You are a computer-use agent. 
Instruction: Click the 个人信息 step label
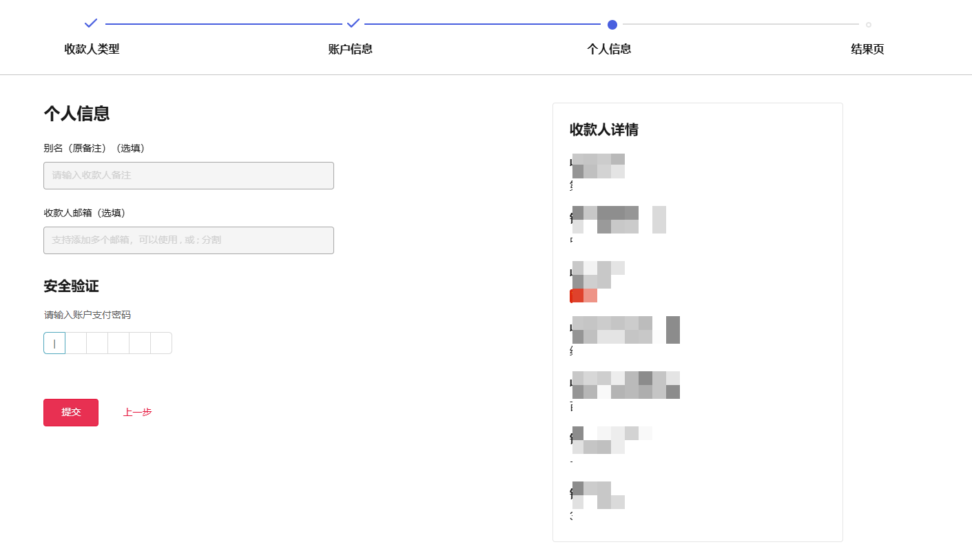point(609,49)
